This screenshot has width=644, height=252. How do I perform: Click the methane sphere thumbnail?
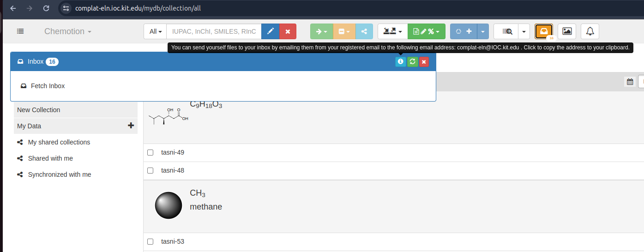(x=169, y=205)
